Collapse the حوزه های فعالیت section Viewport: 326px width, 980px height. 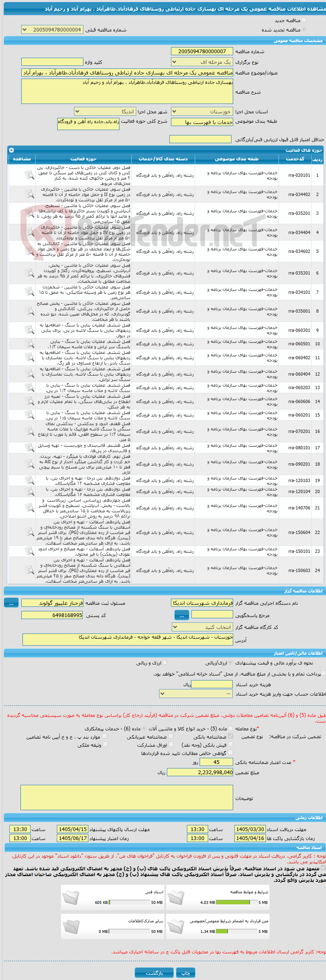pos(11,150)
